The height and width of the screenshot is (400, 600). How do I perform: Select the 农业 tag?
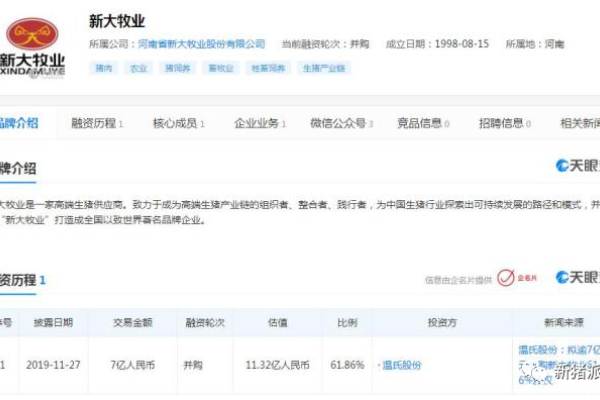(139, 68)
